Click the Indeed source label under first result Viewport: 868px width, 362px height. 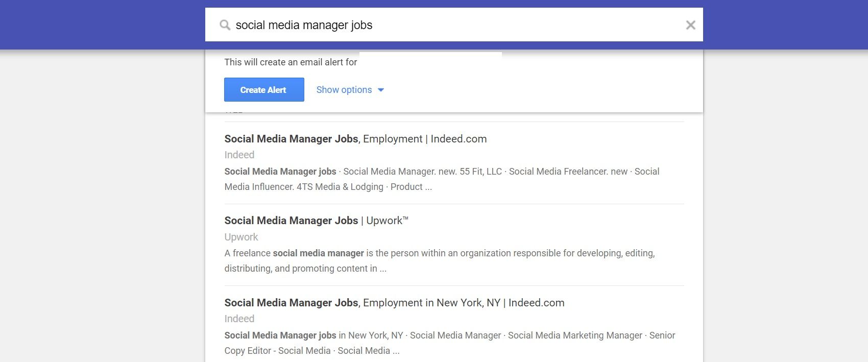coord(239,155)
